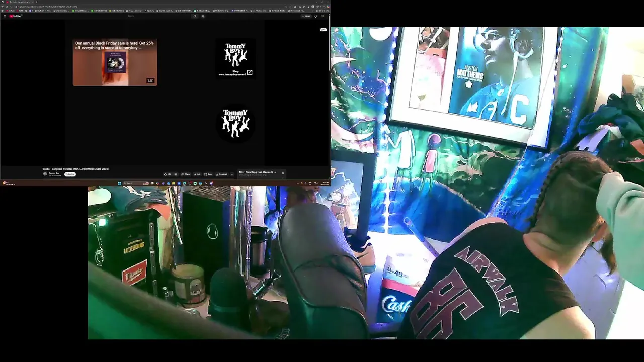The image size is (644, 362).
Task: Open the Windows Start menu
Action: click(119, 183)
